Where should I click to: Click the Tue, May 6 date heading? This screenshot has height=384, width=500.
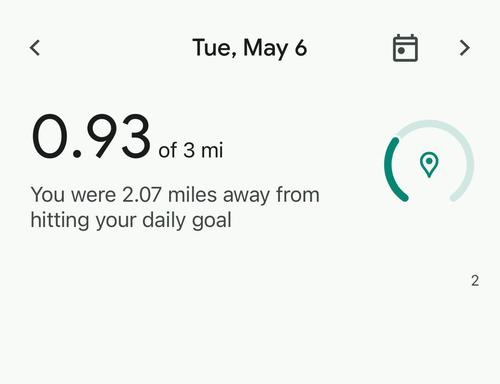(x=249, y=48)
